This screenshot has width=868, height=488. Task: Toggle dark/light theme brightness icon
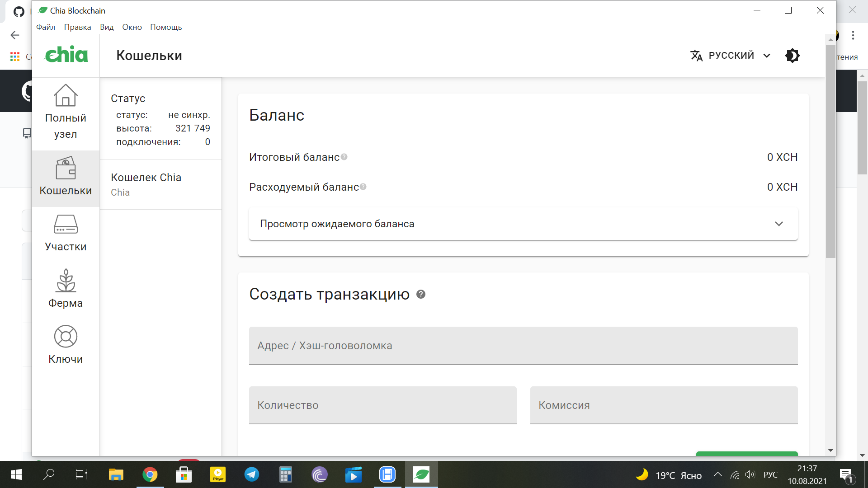click(x=793, y=56)
